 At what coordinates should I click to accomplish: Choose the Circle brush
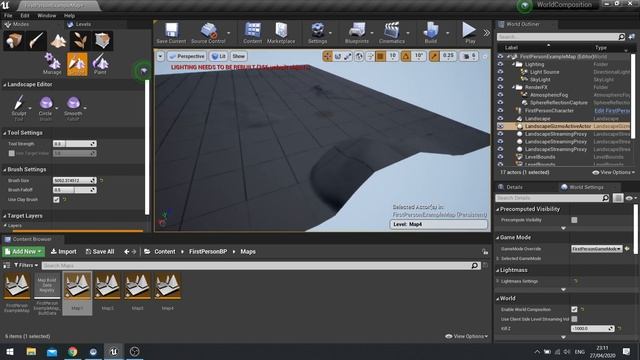point(46,108)
